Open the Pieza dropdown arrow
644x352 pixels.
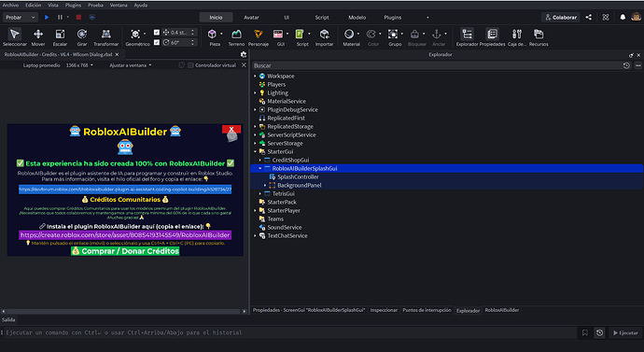[x=221, y=35]
